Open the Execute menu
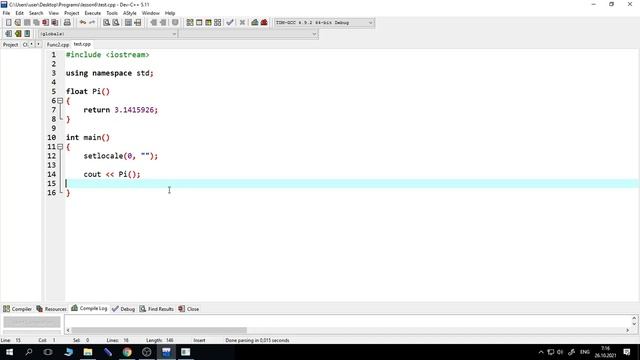Screen dimensions: 640x360 [93, 13]
